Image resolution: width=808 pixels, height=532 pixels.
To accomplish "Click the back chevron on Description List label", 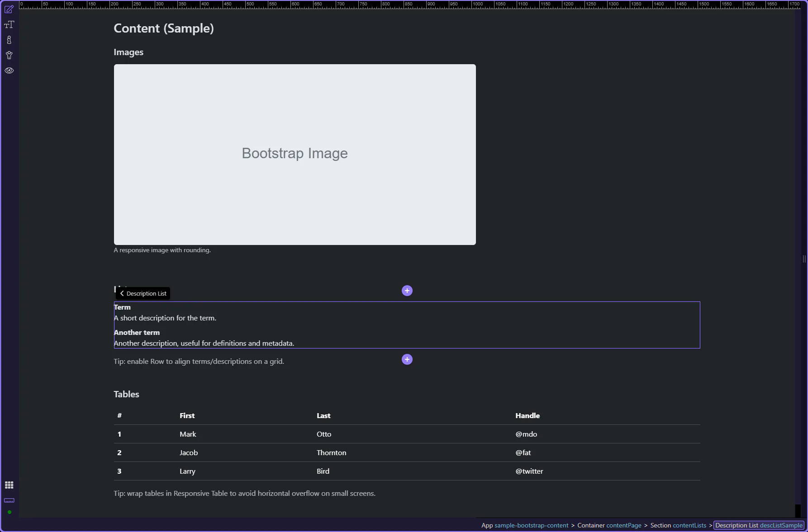I will pyautogui.click(x=122, y=293).
